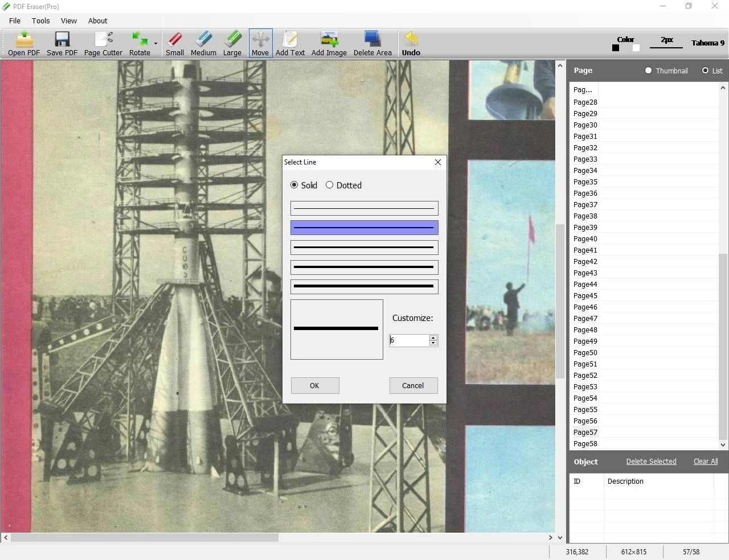The width and height of the screenshot is (729, 560).
Task: Expand the Rotate dropdown arrow
Action: pos(155,43)
